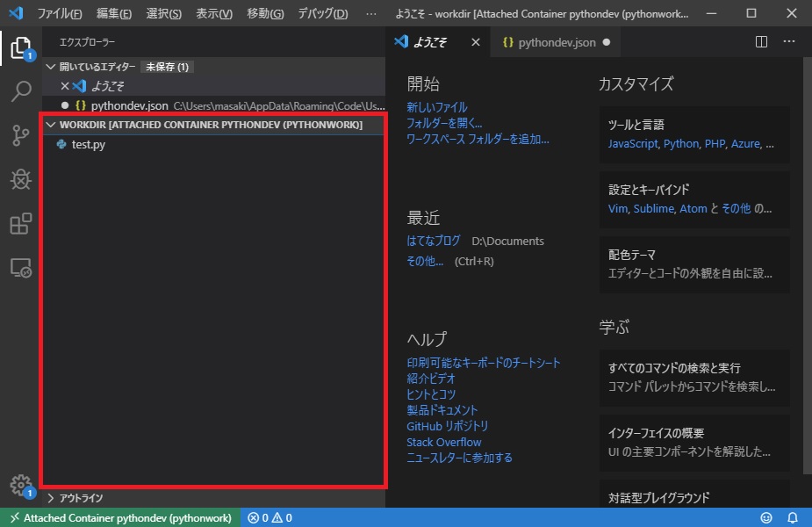This screenshot has height=527, width=812.
Task: Click the notification bell in status bar
Action: pos(793,517)
